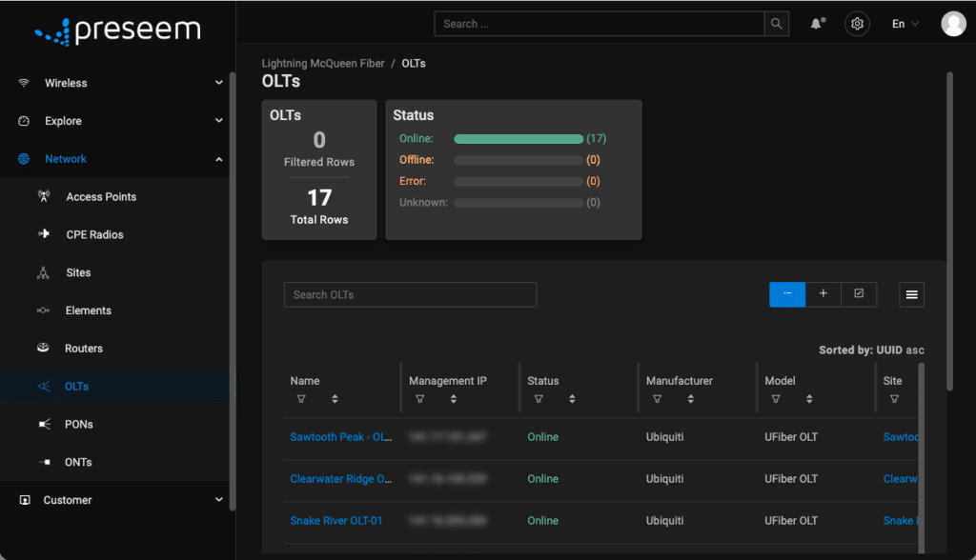Click the Preseem logo
The height and width of the screenshot is (560, 976).
[118, 31]
